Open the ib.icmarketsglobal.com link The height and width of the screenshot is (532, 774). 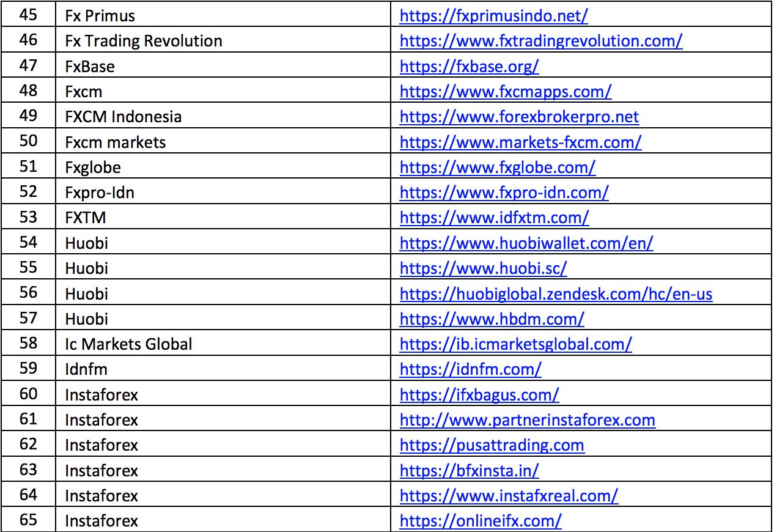(x=516, y=344)
